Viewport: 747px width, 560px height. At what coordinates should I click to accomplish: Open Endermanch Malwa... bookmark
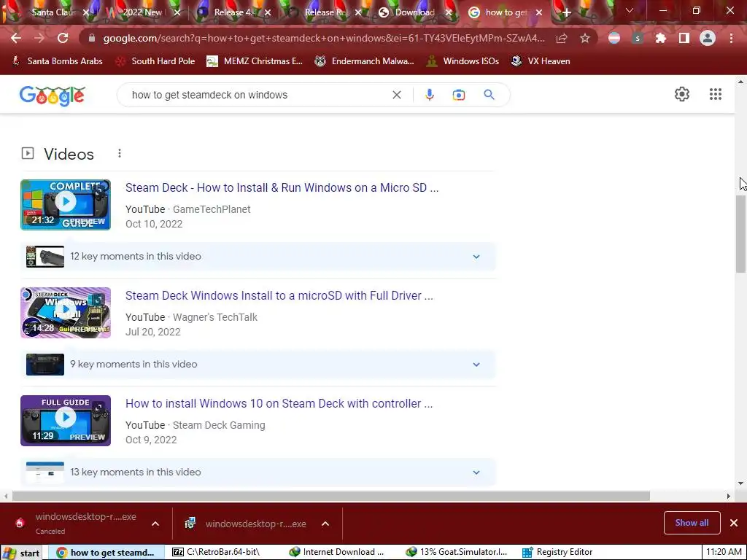[x=365, y=61]
